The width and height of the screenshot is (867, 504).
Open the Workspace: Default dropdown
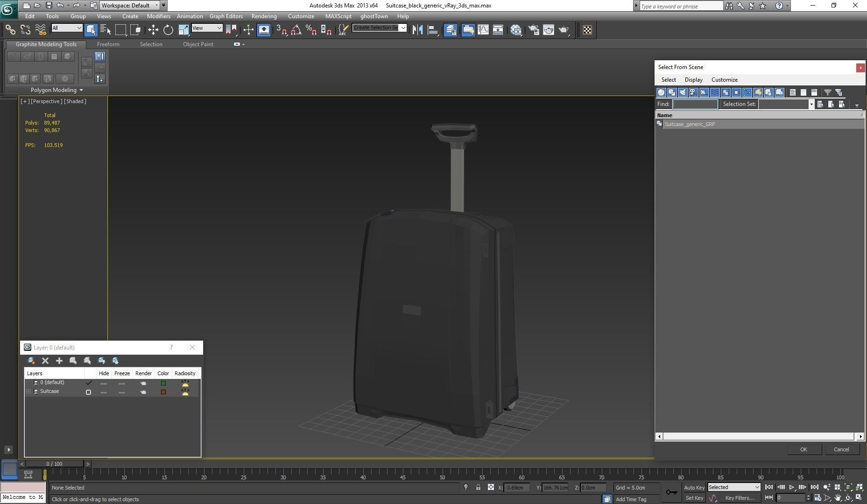130,6
